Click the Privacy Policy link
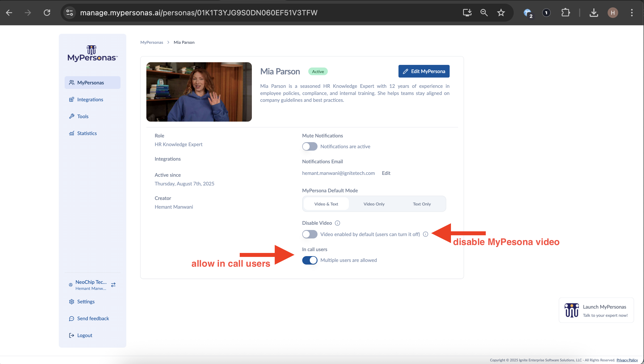This screenshot has width=644, height=364. [x=627, y=360]
